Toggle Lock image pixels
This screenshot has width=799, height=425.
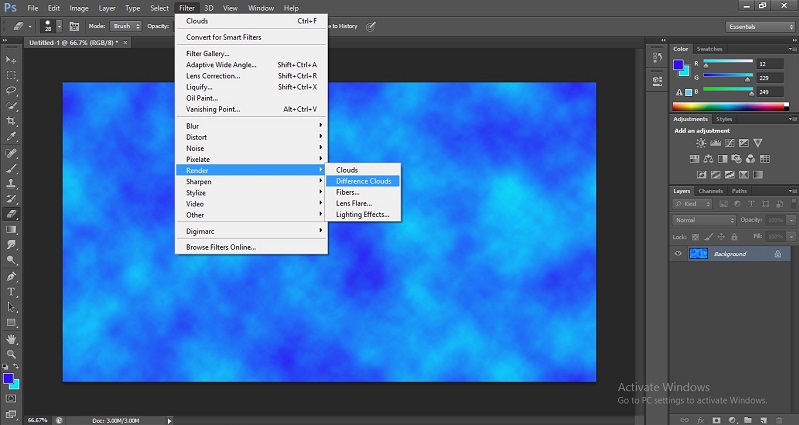tap(709, 237)
